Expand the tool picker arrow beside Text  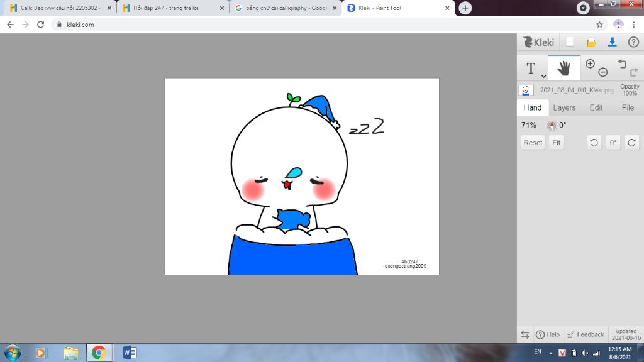point(543,76)
